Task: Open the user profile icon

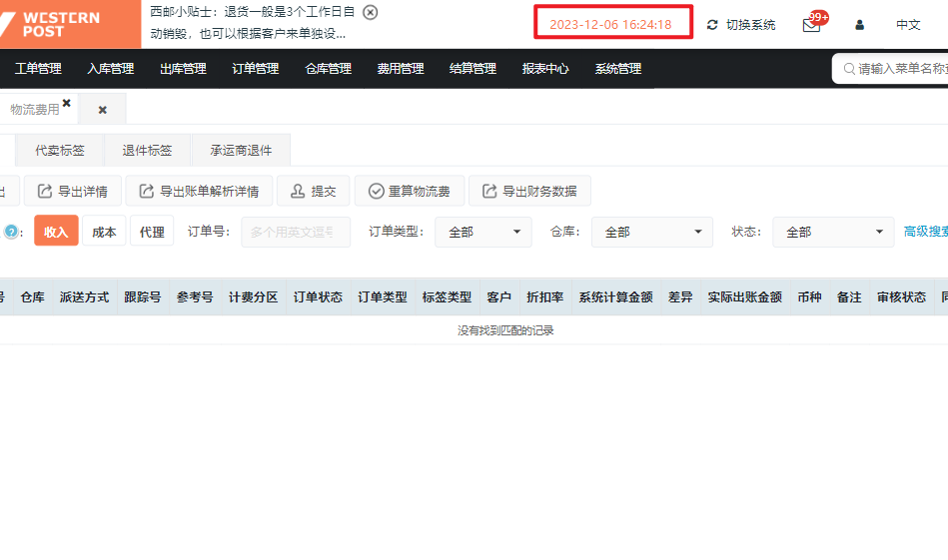Action: (x=859, y=25)
